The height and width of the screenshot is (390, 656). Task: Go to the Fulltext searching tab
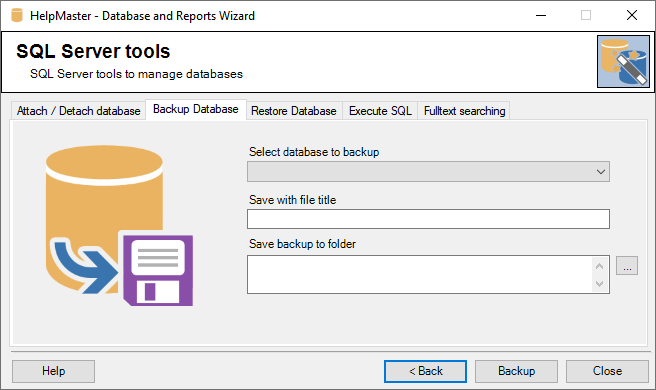pos(464,111)
